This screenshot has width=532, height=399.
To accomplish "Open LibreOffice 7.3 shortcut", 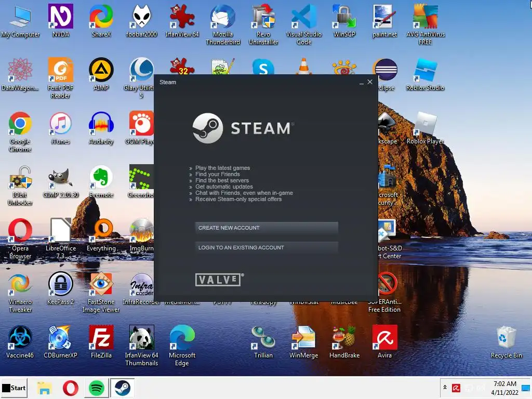I will coord(61,239).
